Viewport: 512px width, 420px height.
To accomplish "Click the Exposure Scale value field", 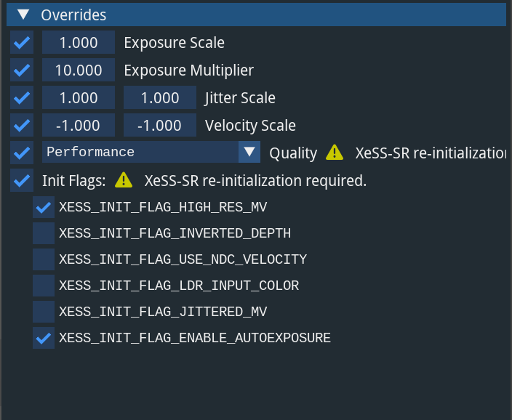I will click(79, 43).
